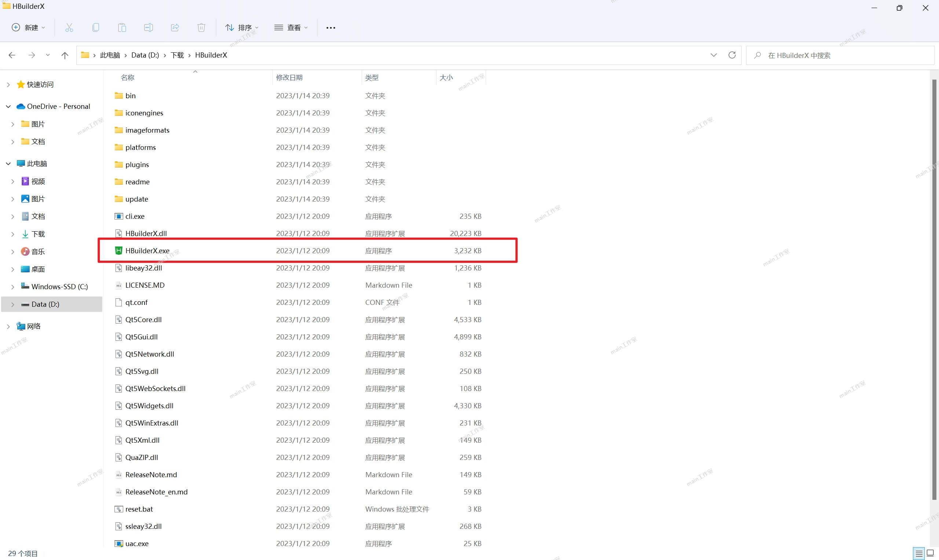Viewport: 939px width, 560px height.
Task: Select the LICENSE.MD file icon
Action: [x=118, y=285]
